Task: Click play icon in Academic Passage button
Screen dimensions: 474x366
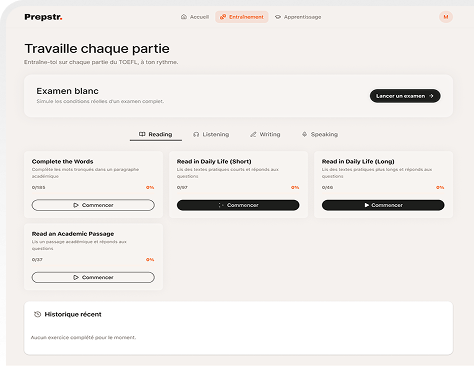Action: [76, 277]
